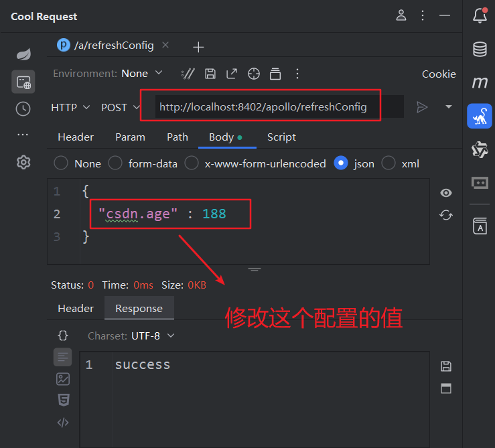Select the json body radio button
The height and width of the screenshot is (448, 495).
[x=341, y=163]
